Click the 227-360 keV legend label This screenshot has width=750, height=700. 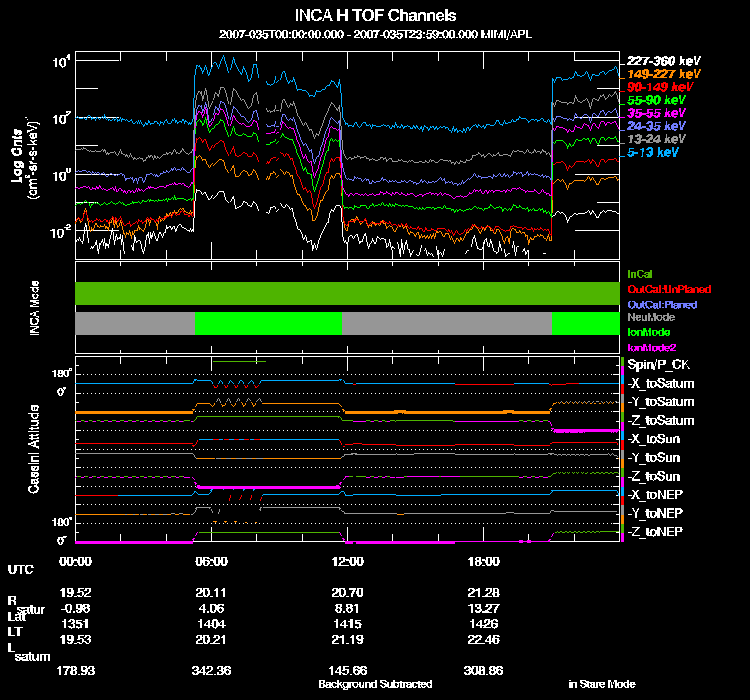click(663, 61)
